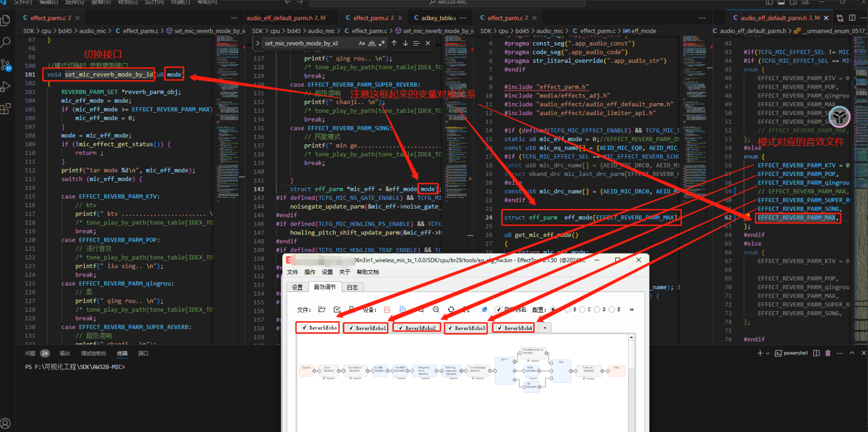
Task: Switch to the 日志 tab in EffectTool
Action: (x=352, y=287)
